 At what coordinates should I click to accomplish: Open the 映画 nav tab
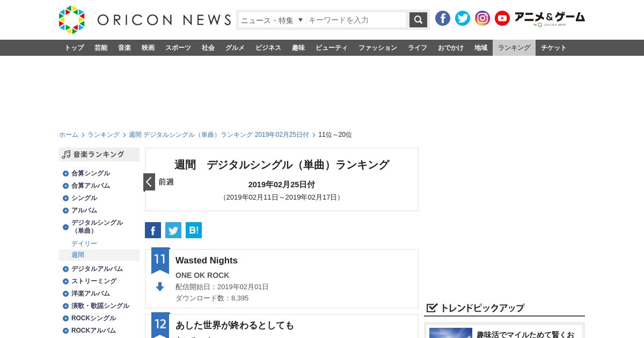point(148,48)
